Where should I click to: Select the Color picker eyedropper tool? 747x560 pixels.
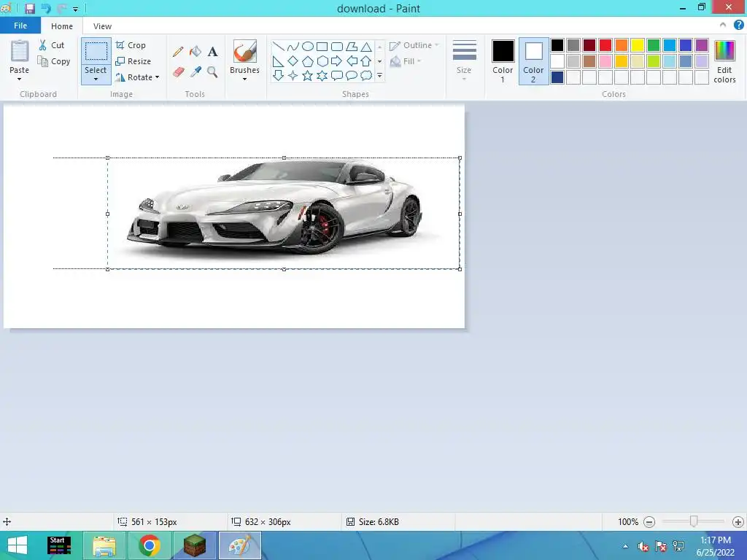(x=196, y=72)
